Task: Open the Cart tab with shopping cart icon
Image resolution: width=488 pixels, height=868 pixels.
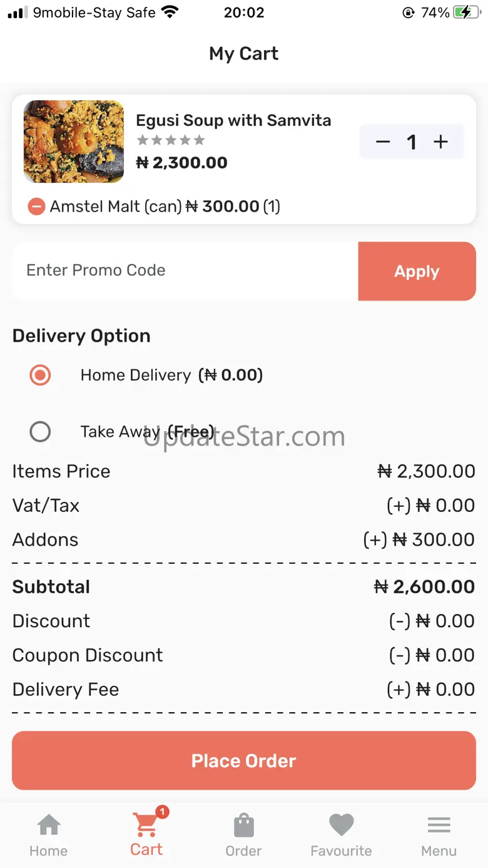Action: point(146,824)
